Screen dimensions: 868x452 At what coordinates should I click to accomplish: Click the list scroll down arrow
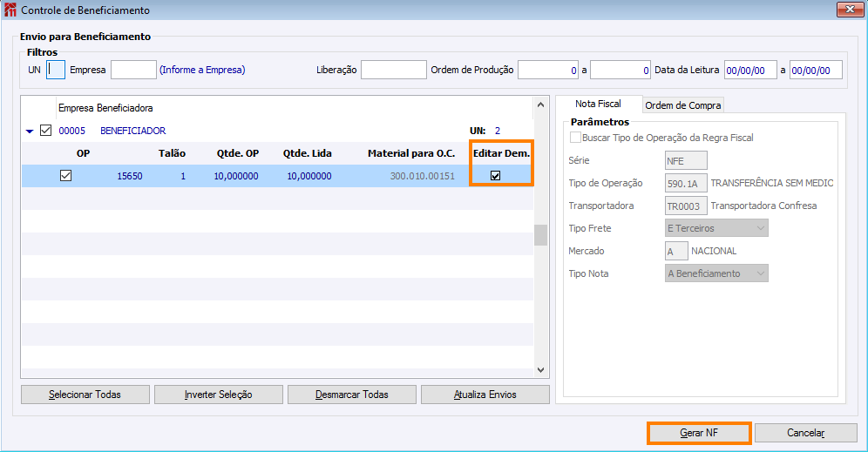click(x=541, y=370)
